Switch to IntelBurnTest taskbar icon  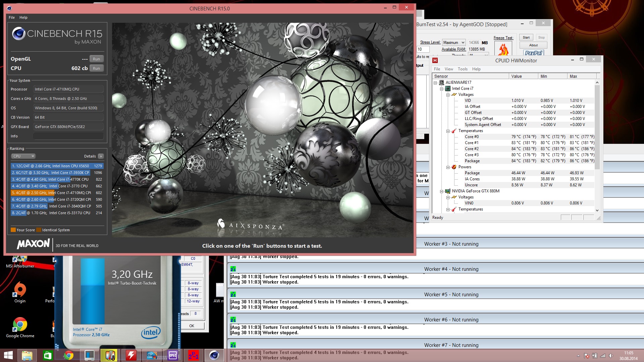[x=152, y=355]
